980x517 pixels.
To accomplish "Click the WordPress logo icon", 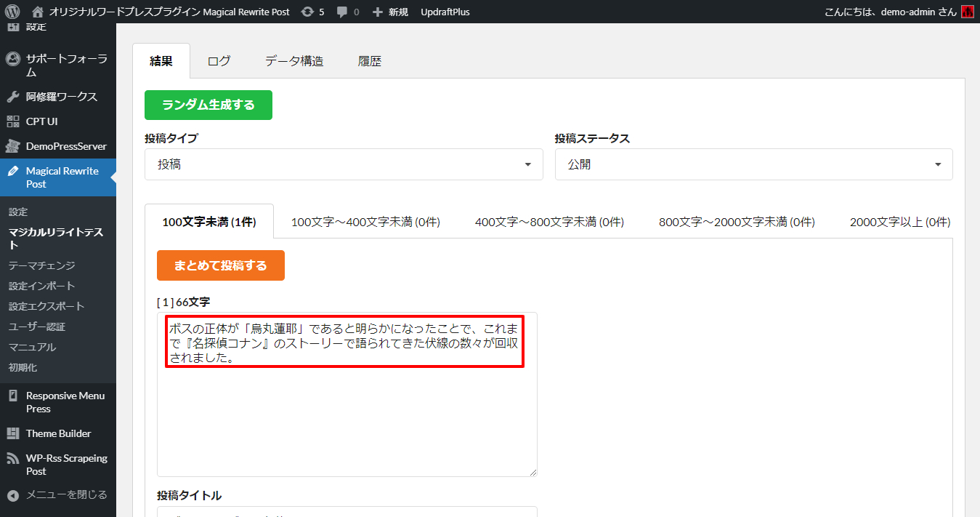I will coord(12,12).
